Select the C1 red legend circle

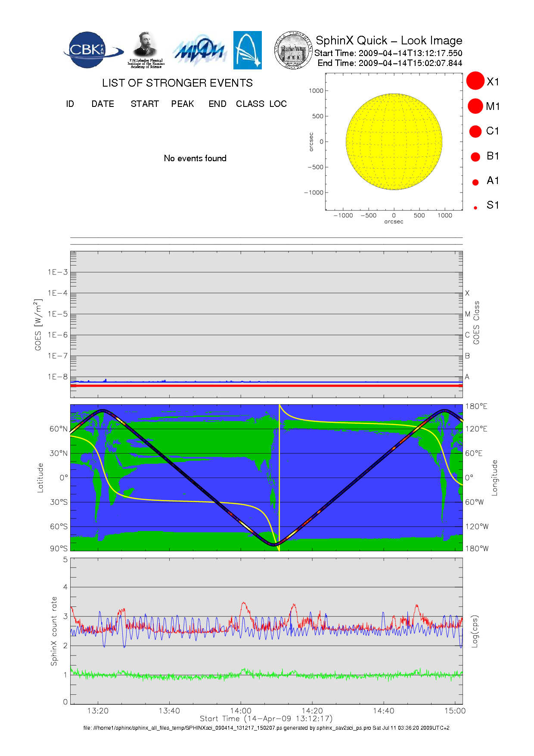pyautogui.click(x=475, y=131)
